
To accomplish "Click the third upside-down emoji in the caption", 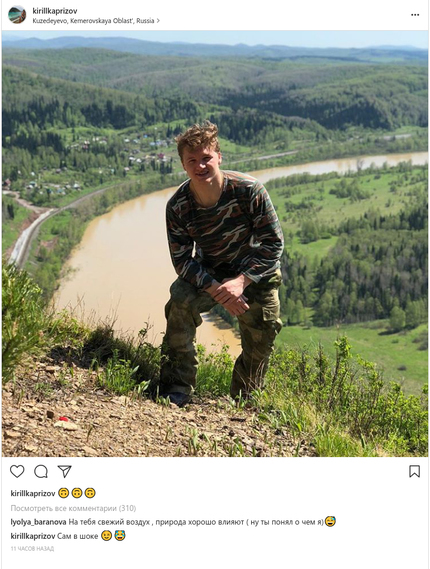I will tap(90, 493).
